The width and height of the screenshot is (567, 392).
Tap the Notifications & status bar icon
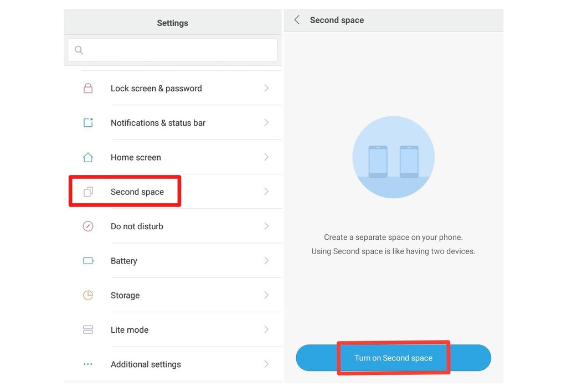click(88, 123)
